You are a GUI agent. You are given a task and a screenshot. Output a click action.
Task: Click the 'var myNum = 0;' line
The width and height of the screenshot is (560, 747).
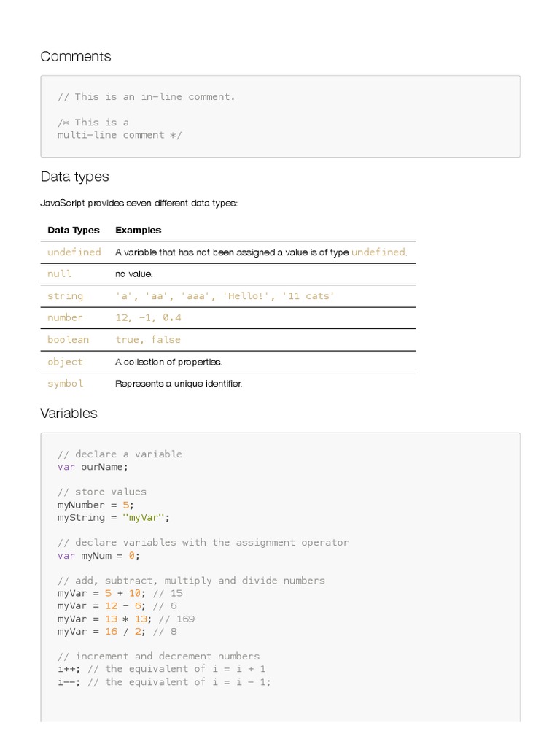pyautogui.click(x=98, y=556)
